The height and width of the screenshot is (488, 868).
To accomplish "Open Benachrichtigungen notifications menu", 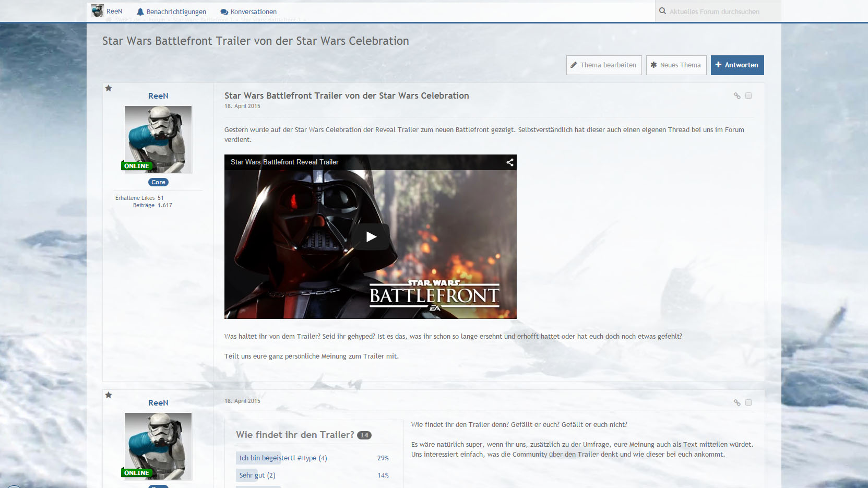I will pyautogui.click(x=171, y=11).
